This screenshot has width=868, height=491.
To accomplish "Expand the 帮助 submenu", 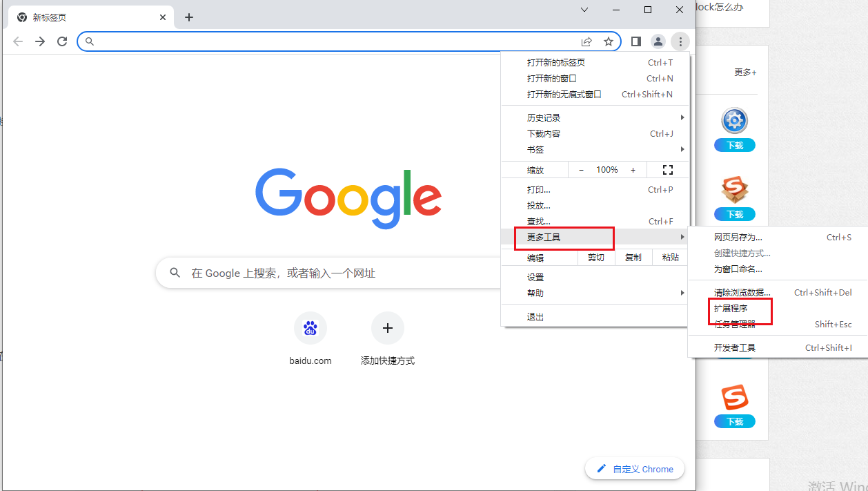I will pyautogui.click(x=595, y=293).
